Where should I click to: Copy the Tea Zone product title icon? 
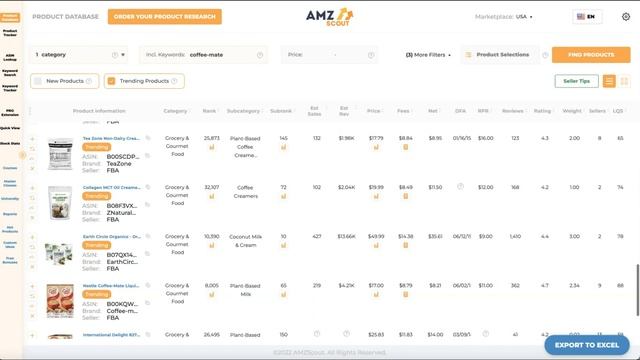[148, 138]
